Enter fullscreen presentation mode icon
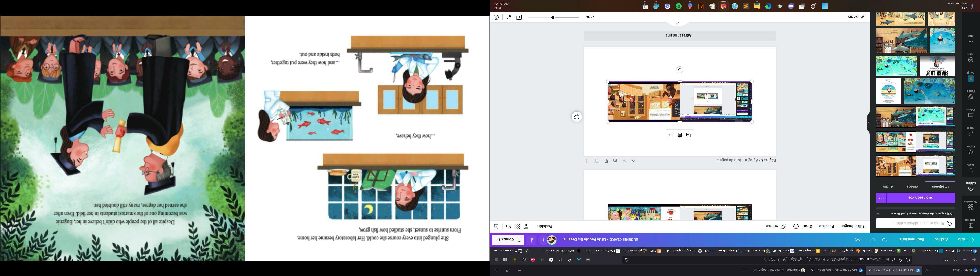Viewport: 980px width, 276px height. pyautogui.click(x=509, y=18)
